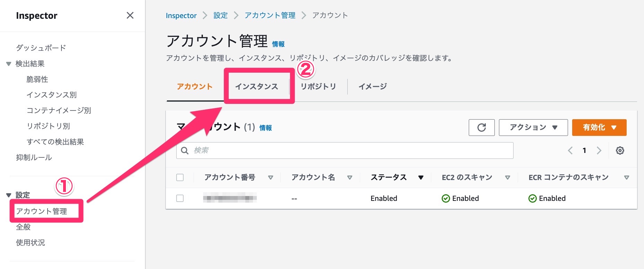644x269 pixels.
Task: Switch to the インスタンス tab
Action: pyautogui.click(x=257, y=87)
